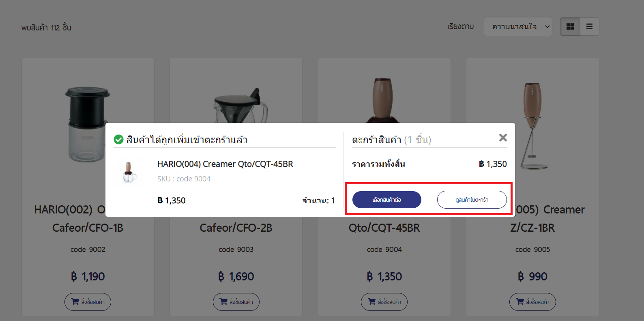The width and height of the screenshot is (644, 321).
Task: Switch to grid view layout
Action: [x=570, y=26]
